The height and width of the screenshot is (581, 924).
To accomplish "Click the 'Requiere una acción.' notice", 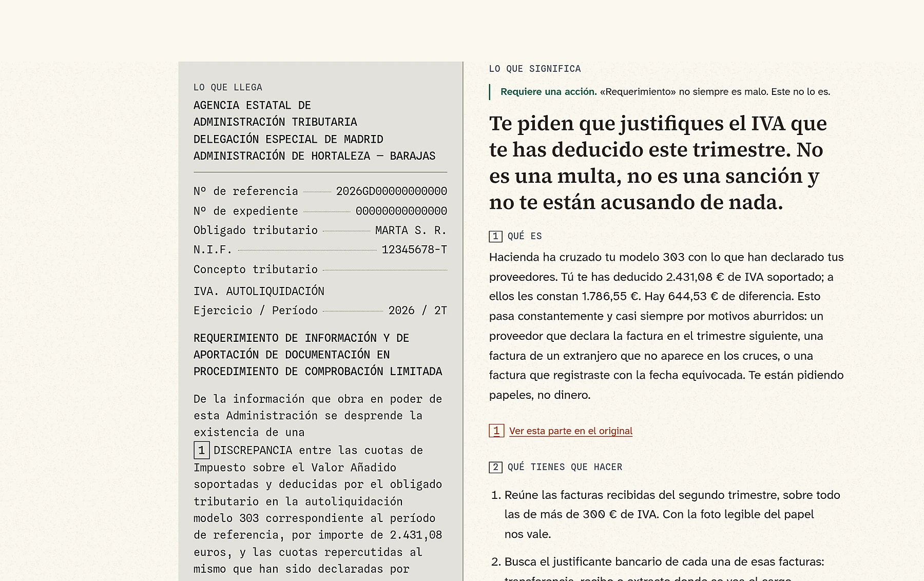I will pyautogui.click(x=549, y=92).
